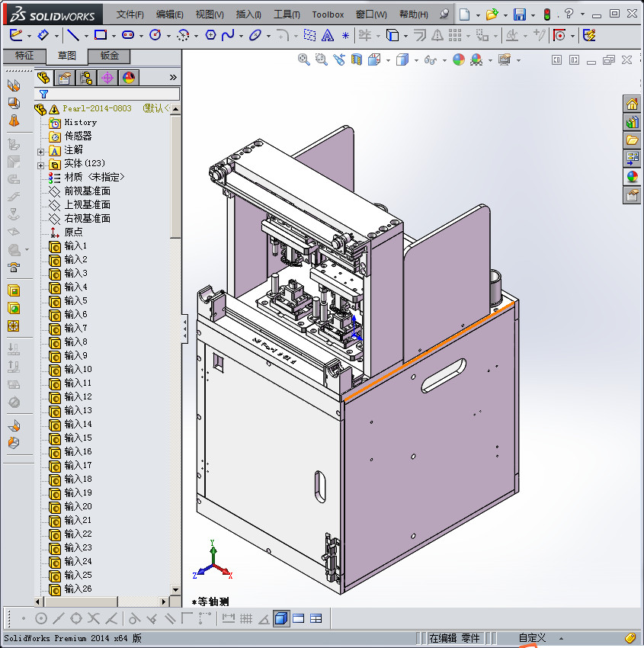Open the Rectangle tool dropdown arrow
Image resolution: width=644 pixels, height=648 pixels.
pos(114,37)
